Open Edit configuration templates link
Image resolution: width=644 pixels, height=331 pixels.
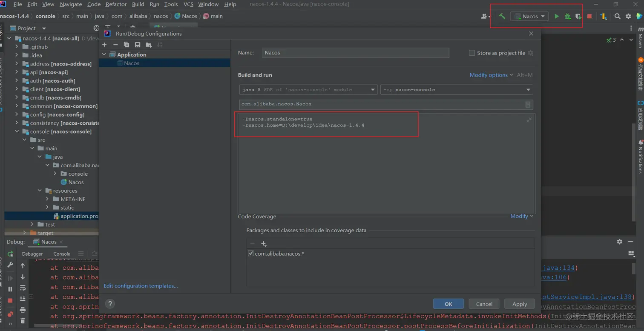click(141, 286)
